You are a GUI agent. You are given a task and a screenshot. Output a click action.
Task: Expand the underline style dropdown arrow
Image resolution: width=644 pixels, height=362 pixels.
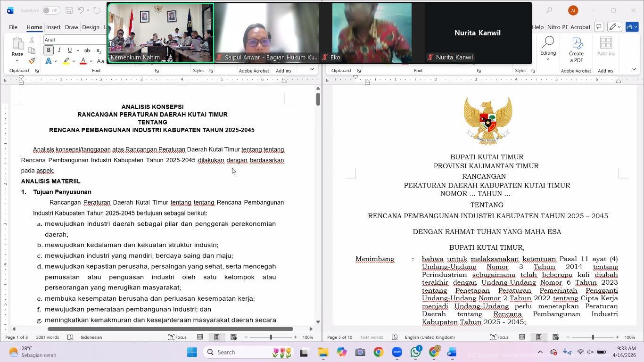pyautogui.click(x=77, y=50)
